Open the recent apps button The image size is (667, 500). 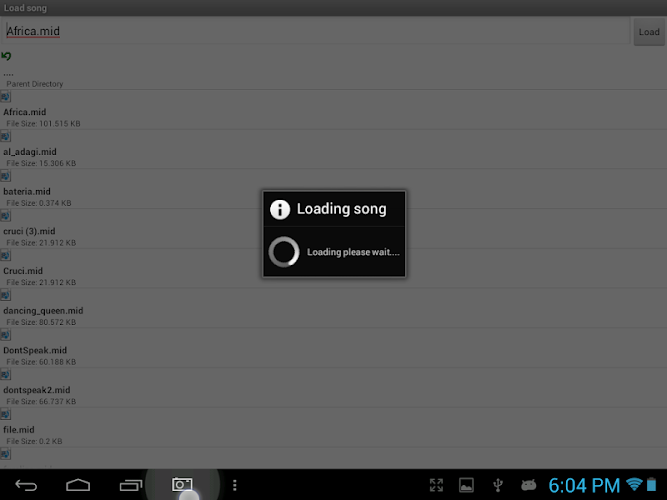coord(131,485)
